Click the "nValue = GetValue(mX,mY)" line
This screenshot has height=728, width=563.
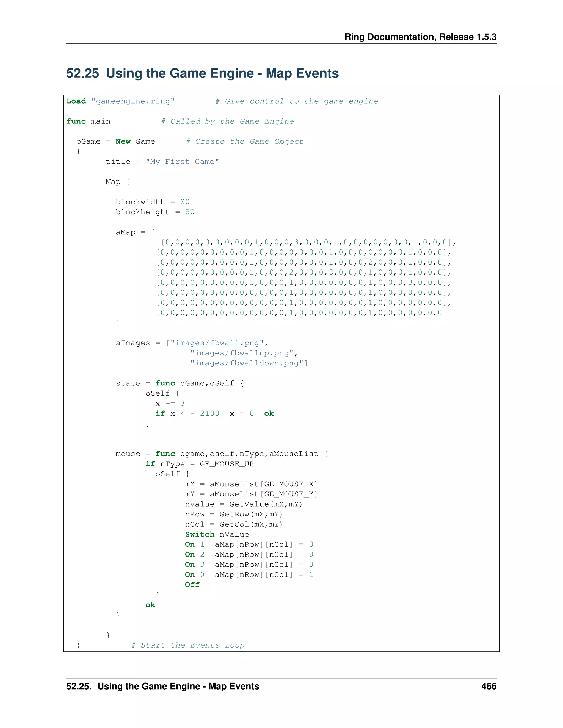point(244,504)
